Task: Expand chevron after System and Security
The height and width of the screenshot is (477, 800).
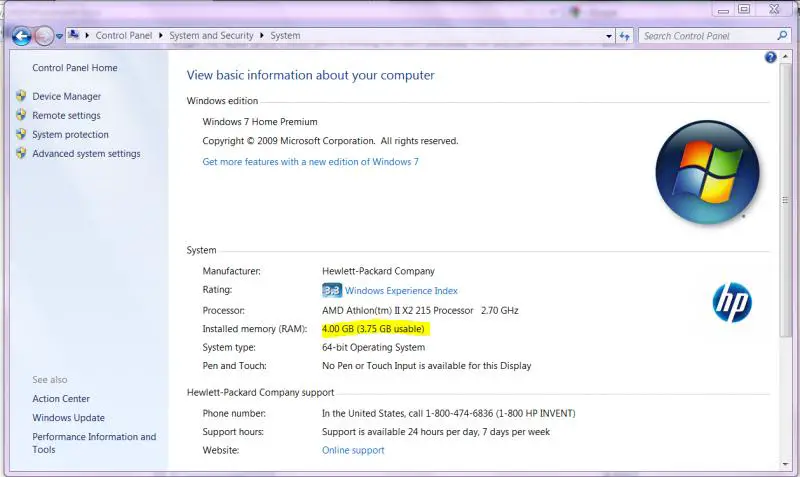Action: pos(262,35)
